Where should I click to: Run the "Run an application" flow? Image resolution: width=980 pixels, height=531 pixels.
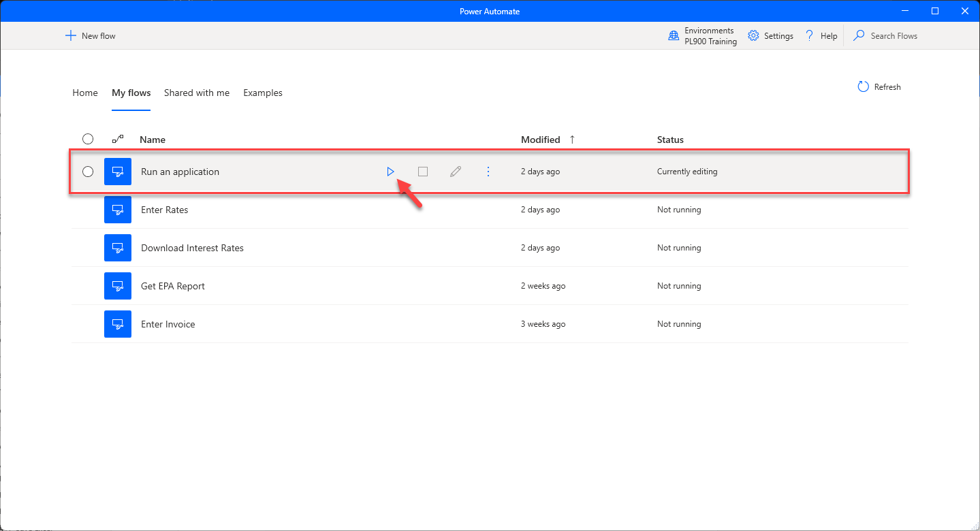[390, 172]
